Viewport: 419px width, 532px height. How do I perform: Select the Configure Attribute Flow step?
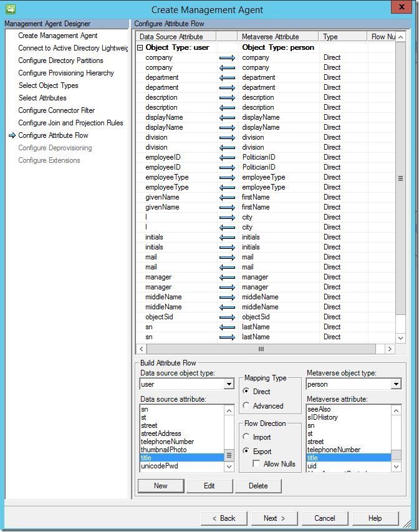point(53,135)
